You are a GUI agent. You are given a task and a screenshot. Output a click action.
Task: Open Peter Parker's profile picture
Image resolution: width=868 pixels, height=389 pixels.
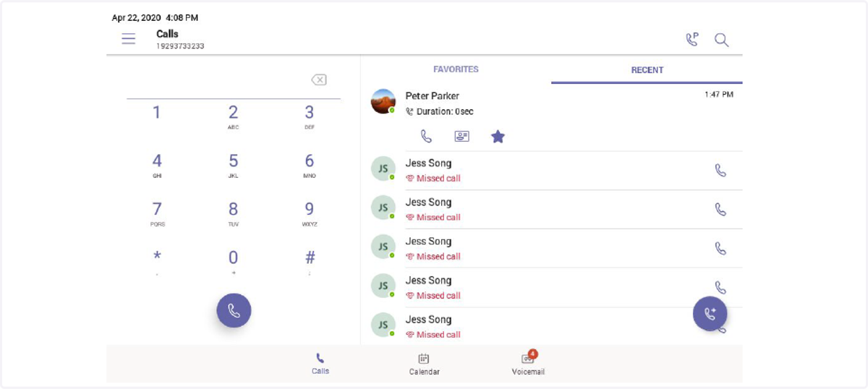(383, 101)
